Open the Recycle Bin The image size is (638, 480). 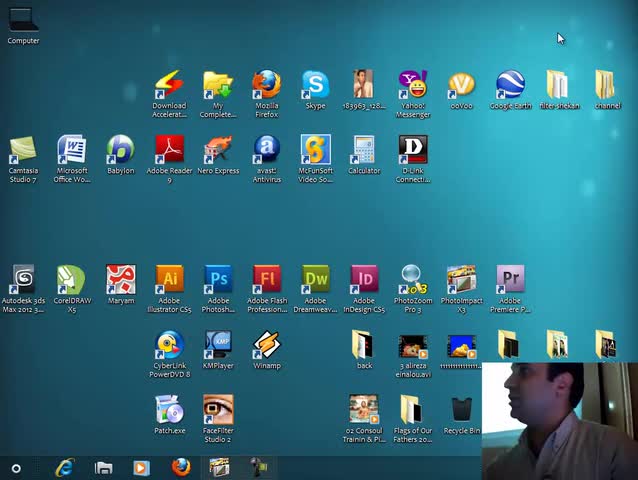[461, 415]
